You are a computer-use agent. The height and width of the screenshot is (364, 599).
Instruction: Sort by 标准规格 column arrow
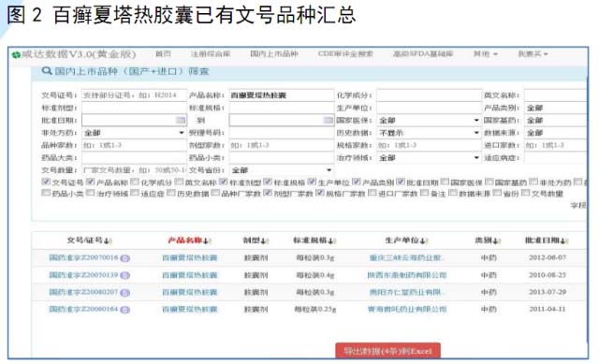(x=331, y=241)
